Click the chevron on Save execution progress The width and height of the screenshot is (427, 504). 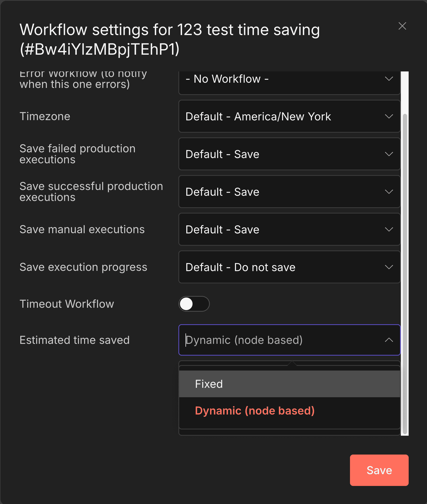pyautogui.click(x=389, y=267)
